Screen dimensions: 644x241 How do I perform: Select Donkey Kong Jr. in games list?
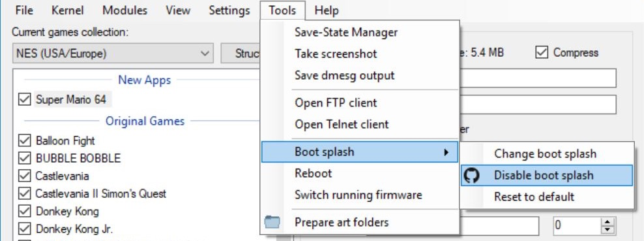pyautogui.click(x=74, y=229)
